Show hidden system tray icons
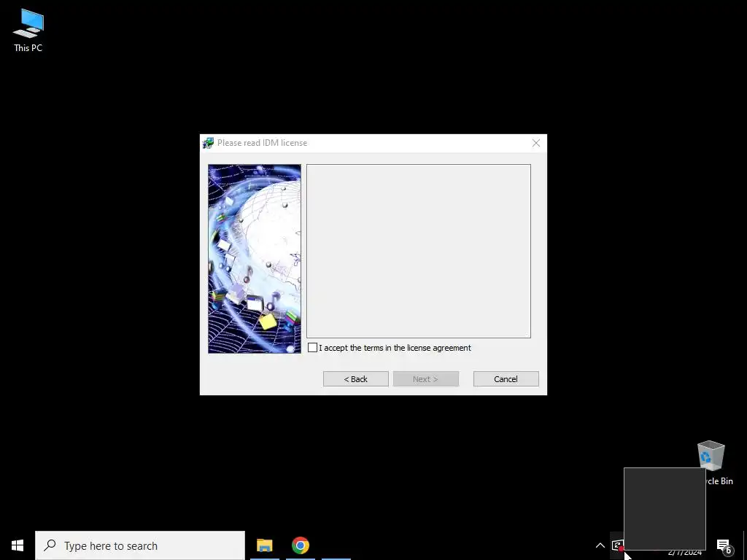 point(600,545)
